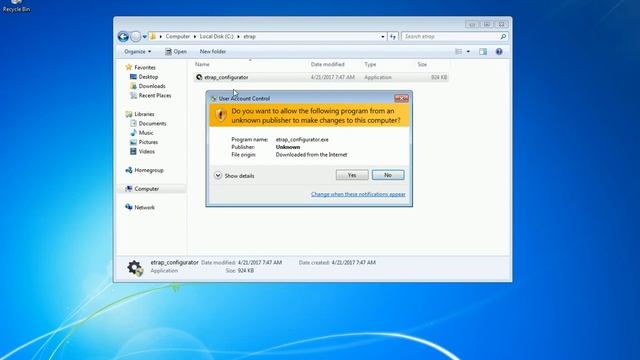Click Computer in the address breadcrumb
Image resolution: width=640 pixels, height=360 pixels.
coord(178,36)
